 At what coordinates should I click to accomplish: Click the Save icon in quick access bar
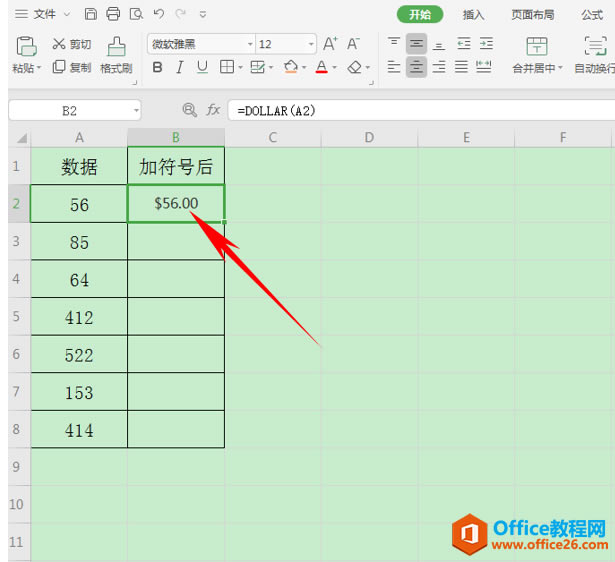tap(91, 14)
